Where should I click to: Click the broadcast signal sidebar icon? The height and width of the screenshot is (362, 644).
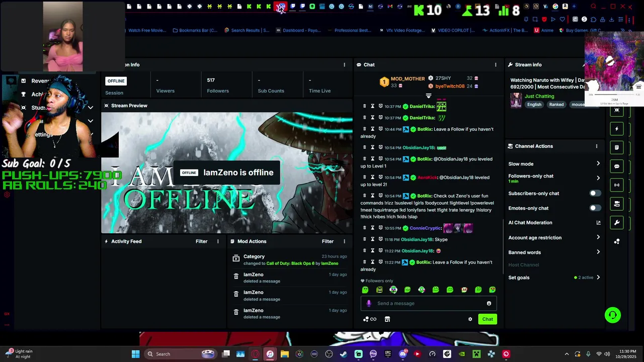click(x=617, y=185)
